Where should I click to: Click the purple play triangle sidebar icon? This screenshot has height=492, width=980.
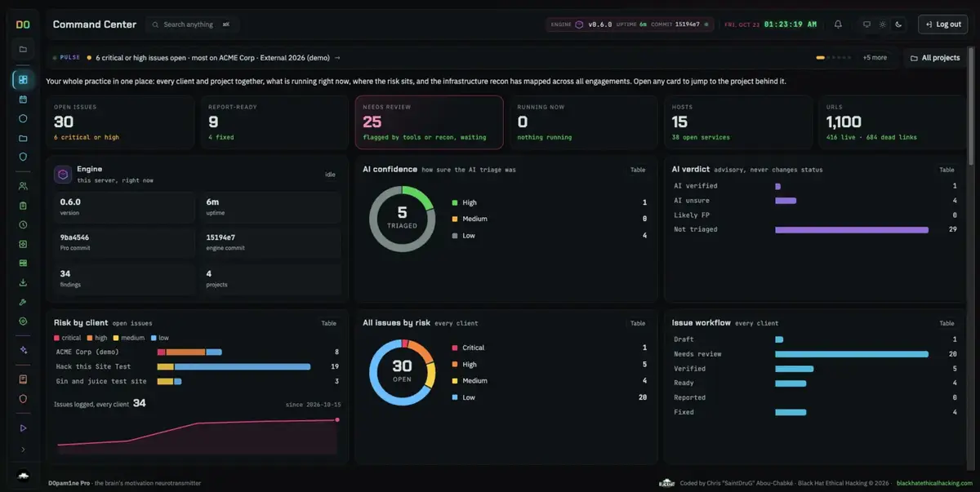(23, 428)
